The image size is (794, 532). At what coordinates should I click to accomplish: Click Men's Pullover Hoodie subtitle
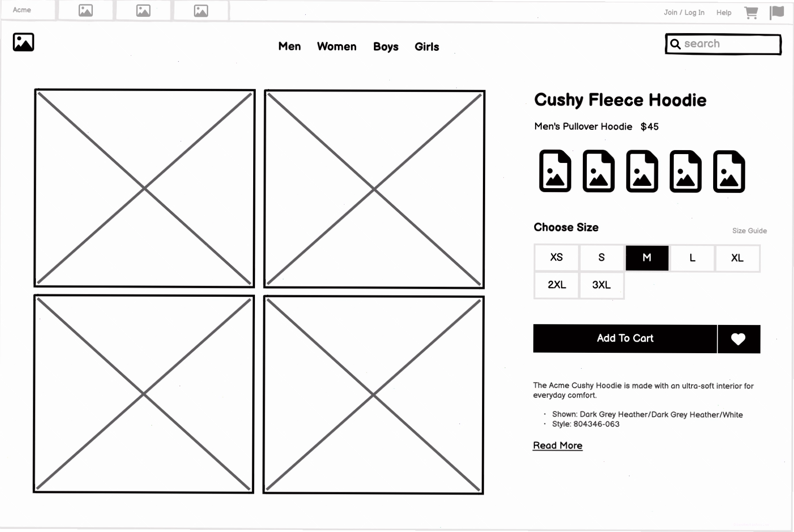pyautogui.click(x=583, y=127)
